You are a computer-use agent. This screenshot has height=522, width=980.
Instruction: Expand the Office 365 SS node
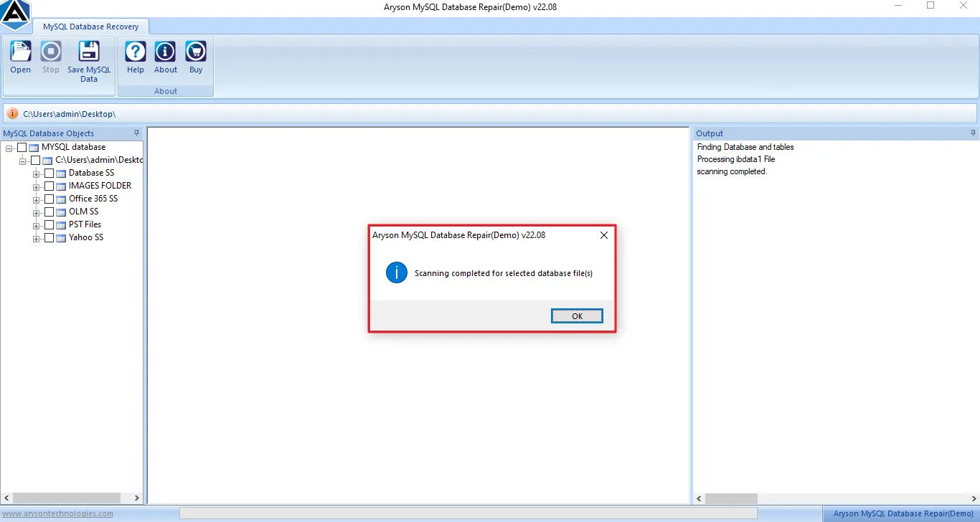tap(36, 199)
